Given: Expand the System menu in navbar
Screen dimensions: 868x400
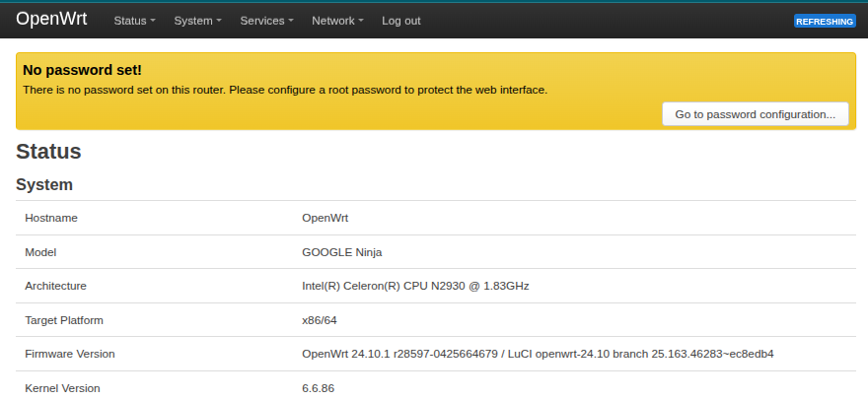Looking at the screenshot, I should [x=197, y=21].
